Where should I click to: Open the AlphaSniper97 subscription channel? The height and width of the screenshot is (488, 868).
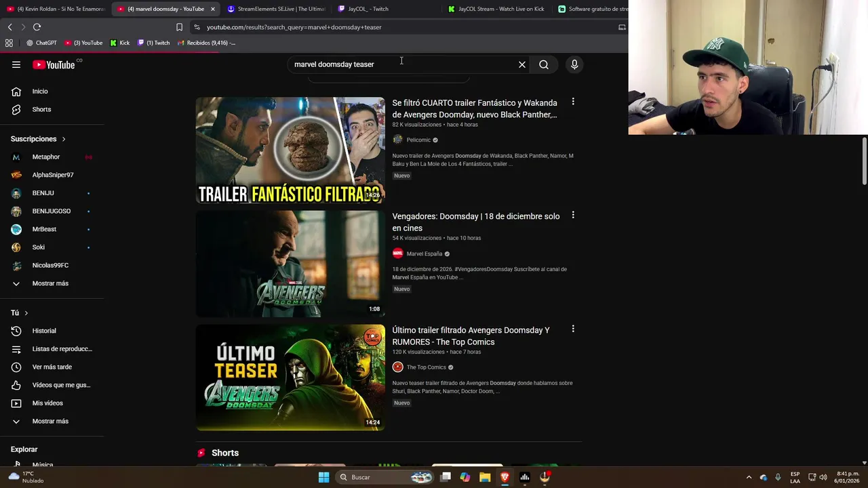52,175
